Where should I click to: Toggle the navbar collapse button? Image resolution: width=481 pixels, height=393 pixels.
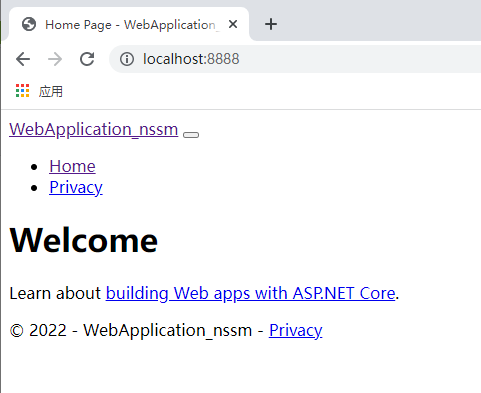point(191,135)
